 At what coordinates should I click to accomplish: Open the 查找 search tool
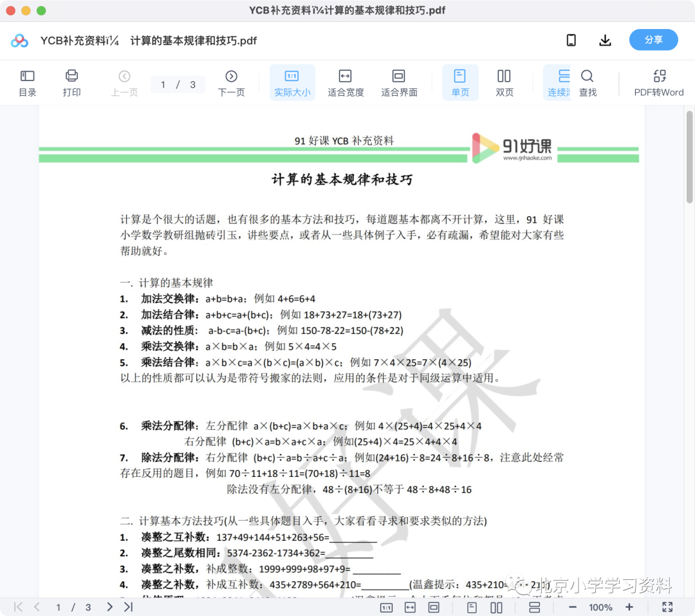[588, 84]
